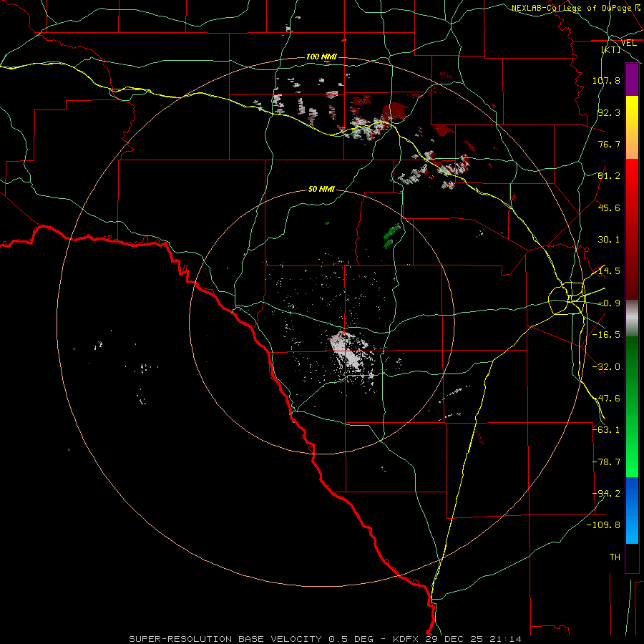Click the green inbound velocity echo patch
Screen dimensions: 644x644
pyautogui.click(x=391, y=236)
